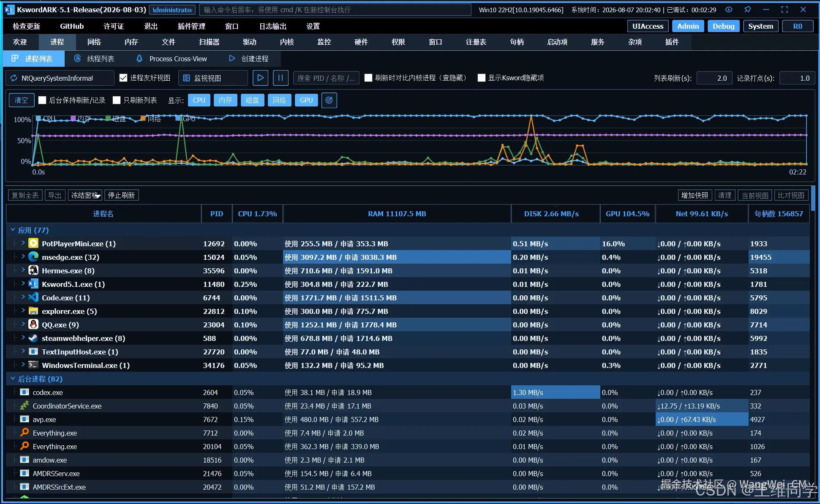Toggle 磁盘 series display button
Image resolution: width=820 pixels, height=504 pixels.
click(x=252, y=100)
